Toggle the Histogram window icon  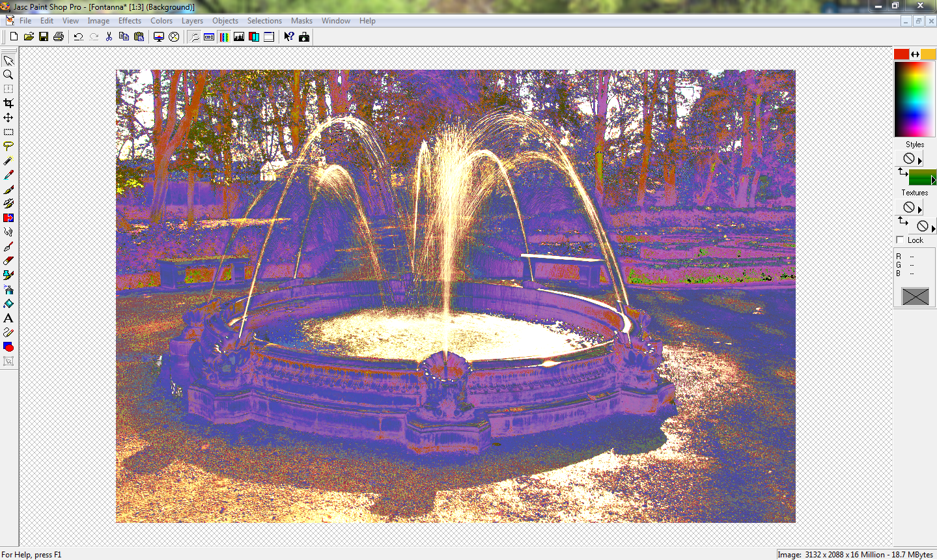tap(239, 36)
